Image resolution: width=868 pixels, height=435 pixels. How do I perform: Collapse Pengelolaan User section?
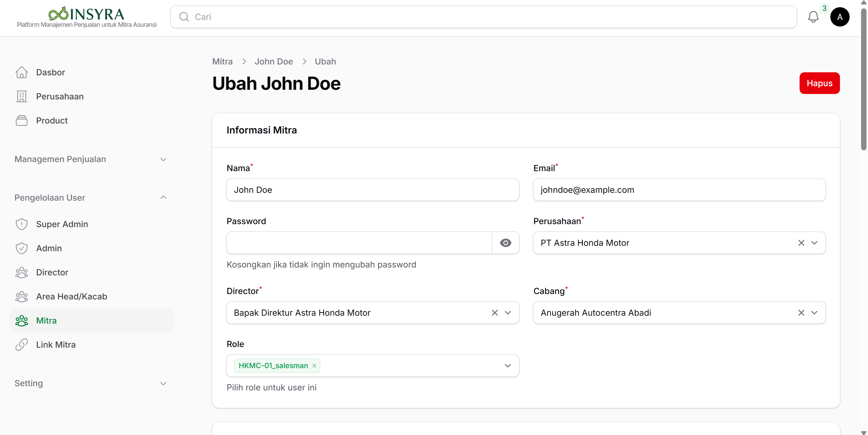tap(91, 198)
